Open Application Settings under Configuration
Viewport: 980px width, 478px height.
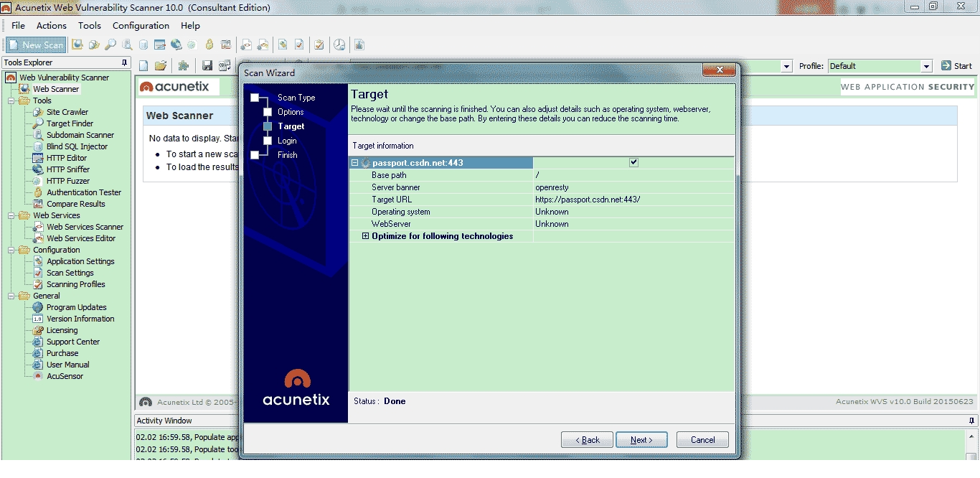tap(80, 261)
